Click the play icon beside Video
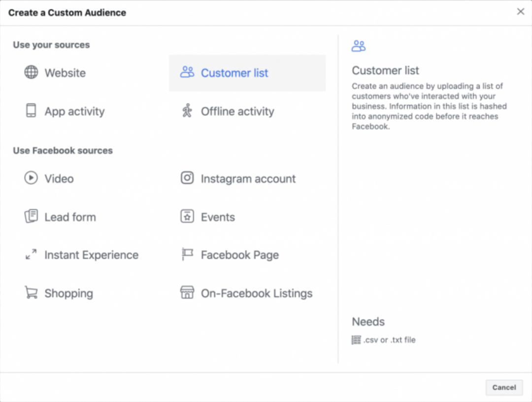 point(31,178)
